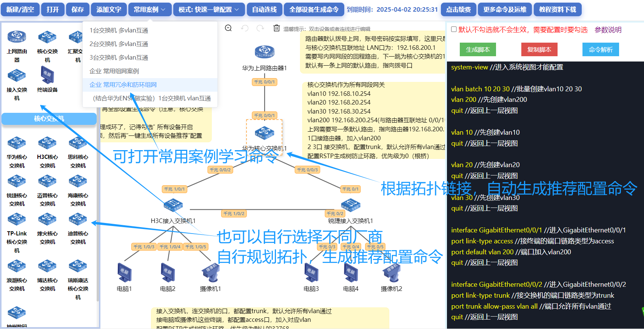Screen dimensions: 644x329
Task: Open the 参数说明 link
Action: (x=608, y=30)
